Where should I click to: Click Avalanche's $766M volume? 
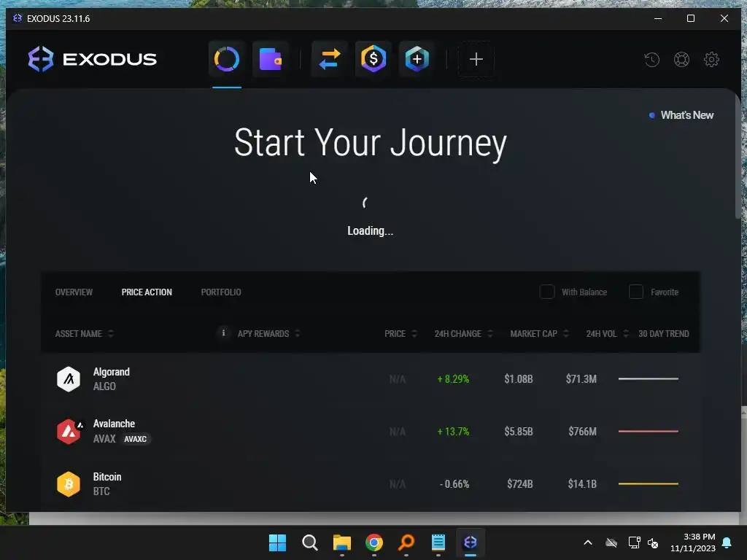click(x=582, y=432)
